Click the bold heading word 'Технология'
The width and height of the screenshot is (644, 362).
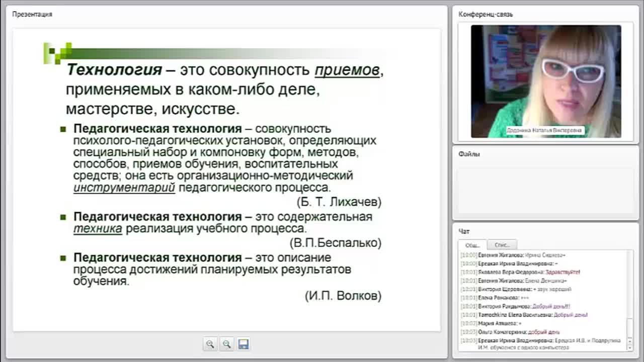pos(114,69)
